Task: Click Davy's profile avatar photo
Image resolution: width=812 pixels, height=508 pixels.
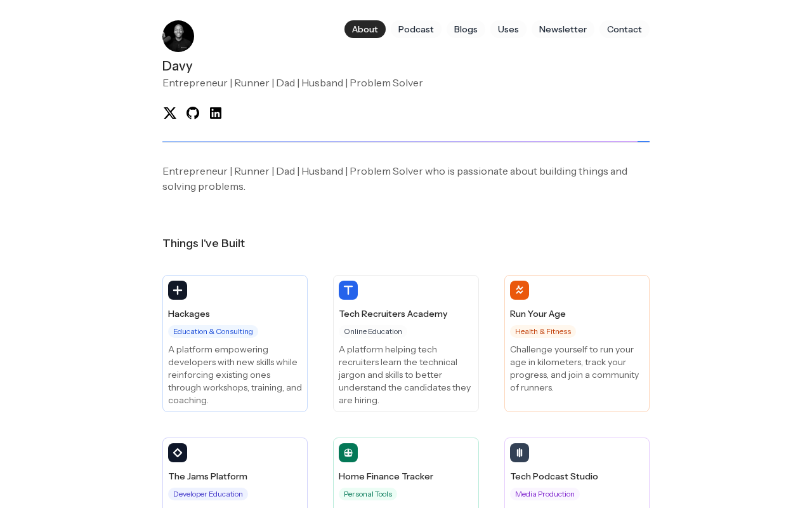Action: (x=178, y=36)
